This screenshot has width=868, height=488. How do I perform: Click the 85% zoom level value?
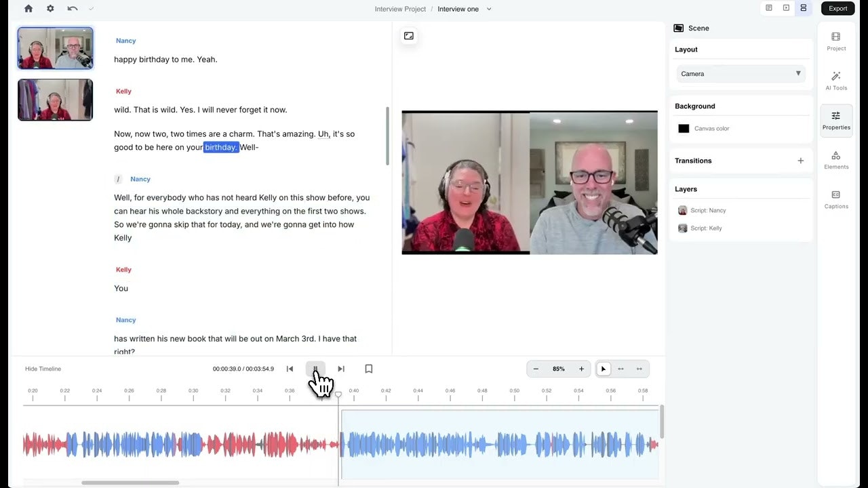click(558, 369)
